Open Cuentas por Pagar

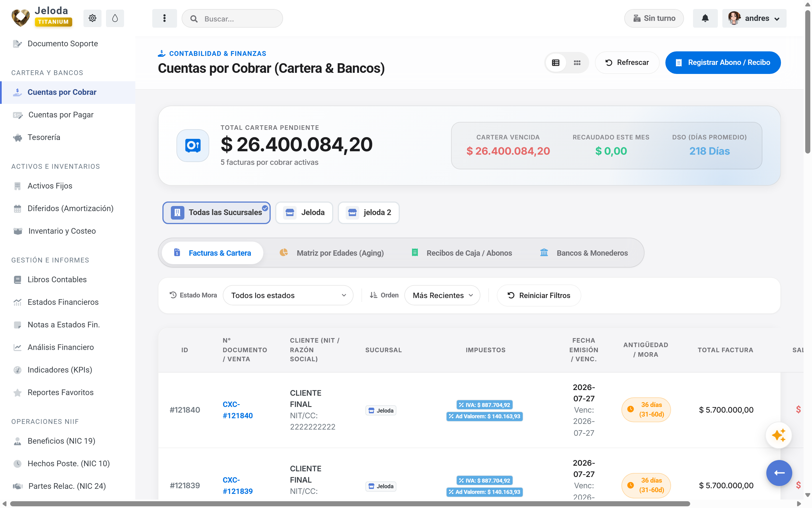pyautogui.click(x=68, y=115)
